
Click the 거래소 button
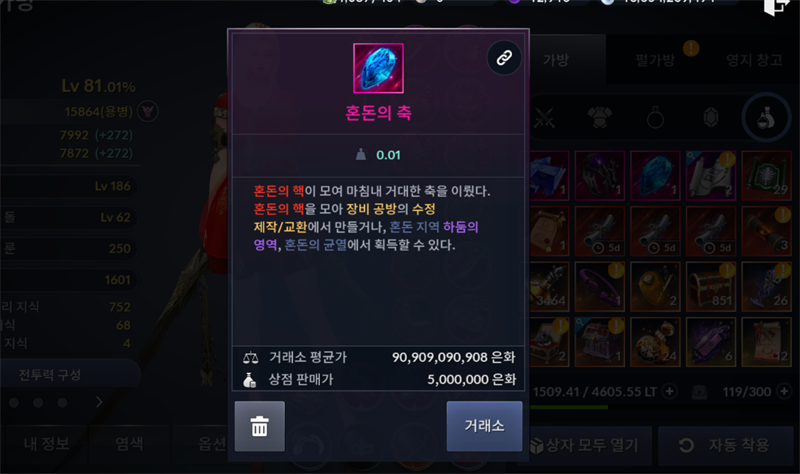point(484,426)
